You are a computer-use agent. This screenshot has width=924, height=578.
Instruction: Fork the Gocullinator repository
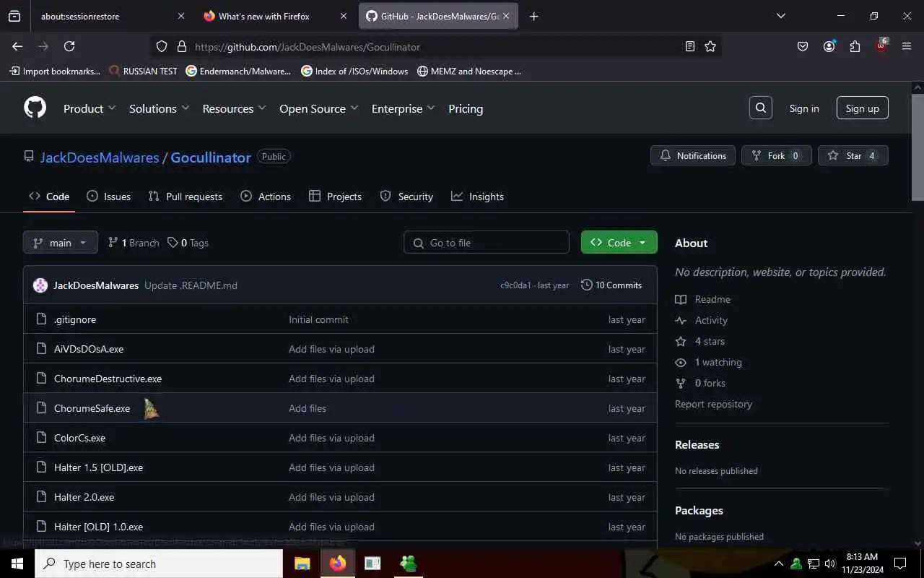pyautogui.click(x=777, y=155)
